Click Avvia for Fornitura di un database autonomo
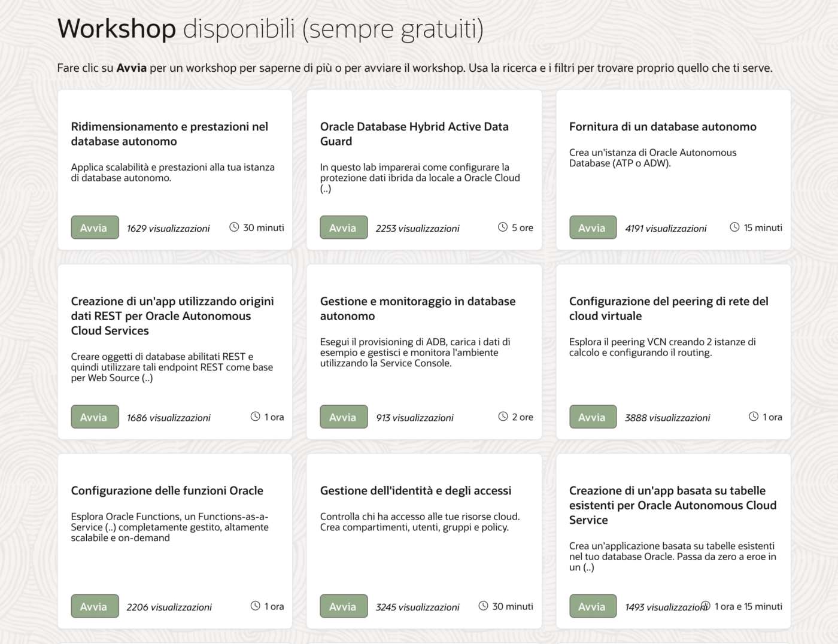838x644 pixels. (x=593, y=227)
